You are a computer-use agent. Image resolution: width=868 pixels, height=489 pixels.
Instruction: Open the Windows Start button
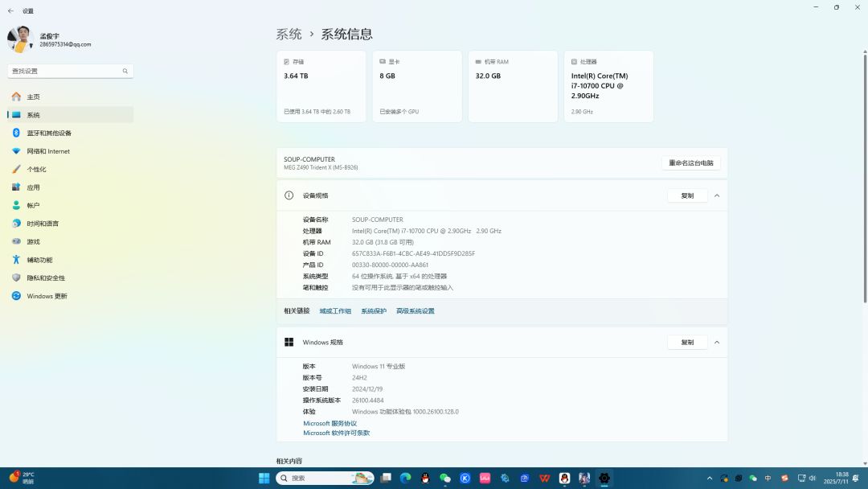(264, 478)
